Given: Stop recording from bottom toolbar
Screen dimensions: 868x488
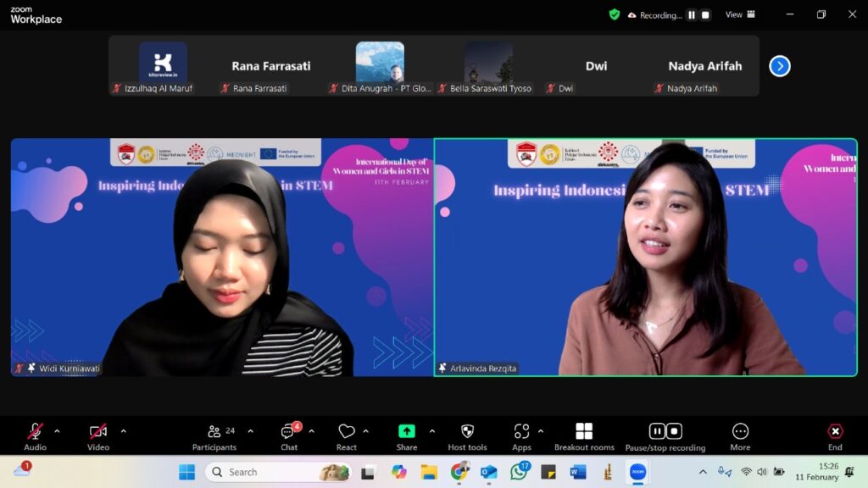Looking at the screenshot, I should 674,430.
